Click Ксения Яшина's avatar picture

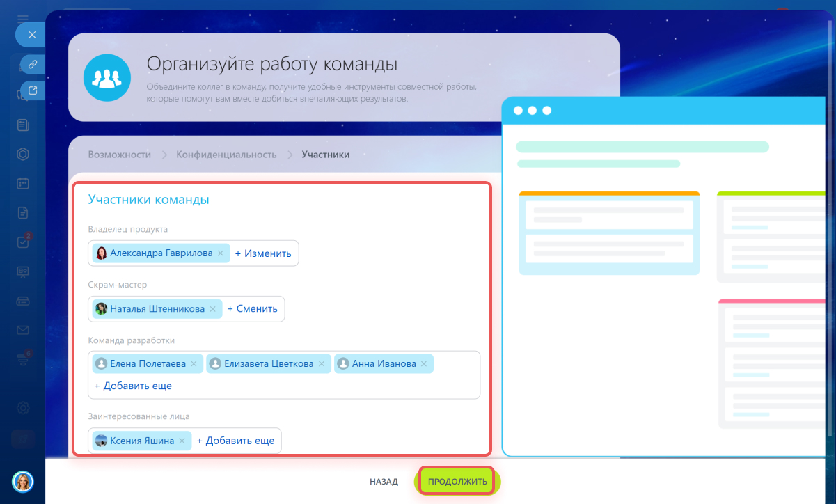click(101, 441)
